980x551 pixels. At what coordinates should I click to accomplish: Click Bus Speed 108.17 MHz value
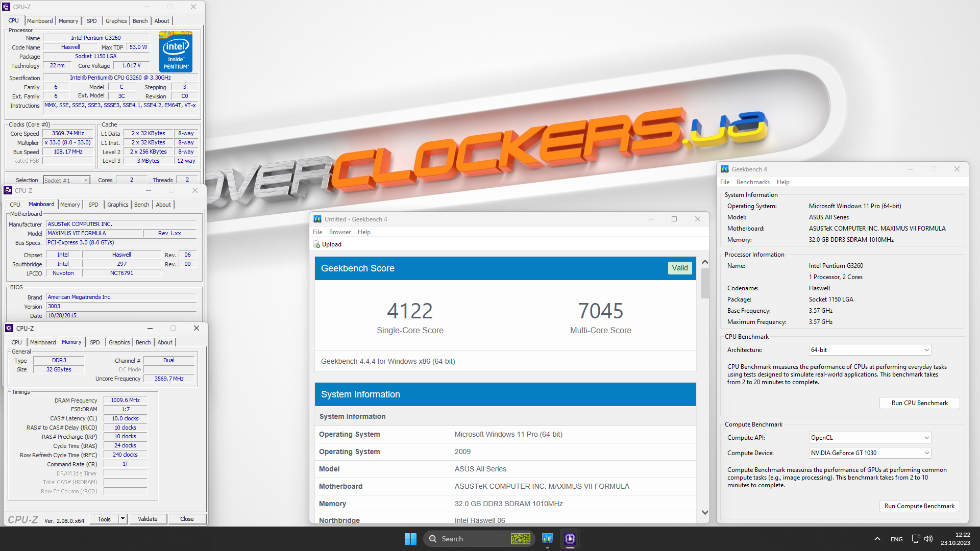pyautogui.click(x=68, y=152)
